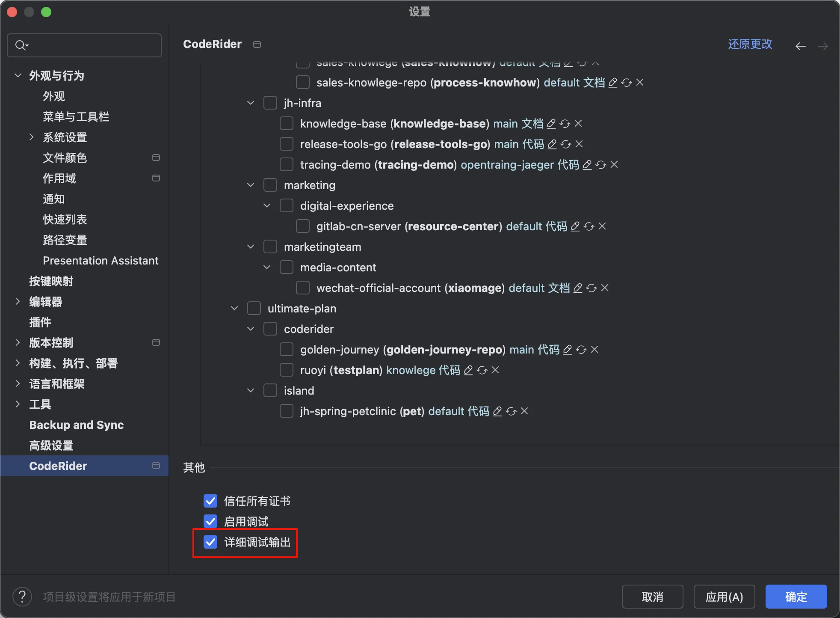Open 插件 settings page
The height and width of the screenshot is (618, 840).
40,322
